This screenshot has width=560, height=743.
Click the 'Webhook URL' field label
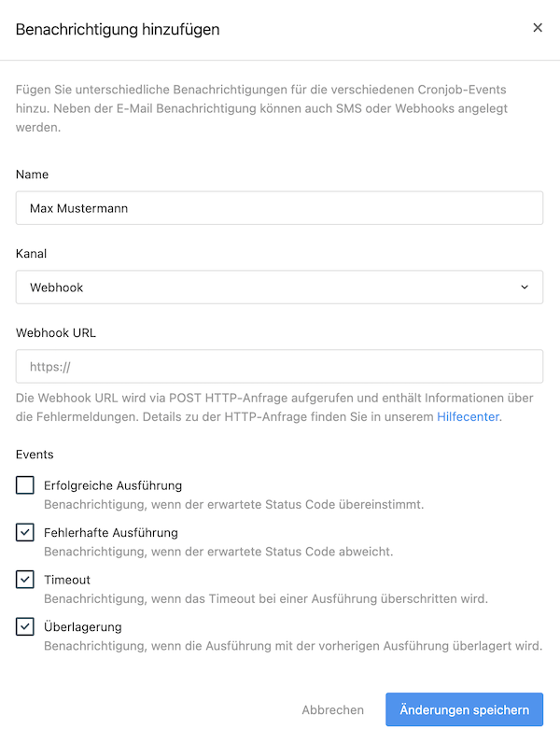pos(56,333)
